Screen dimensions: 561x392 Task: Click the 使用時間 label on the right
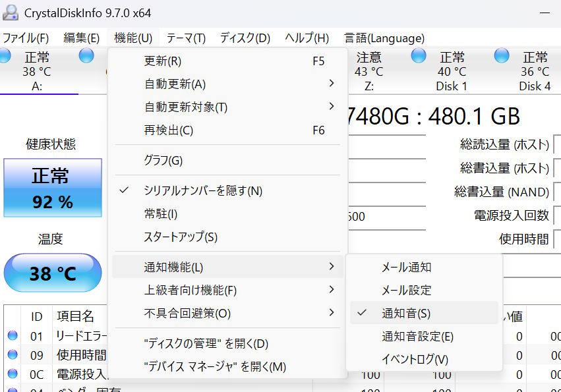click(524, 239)
